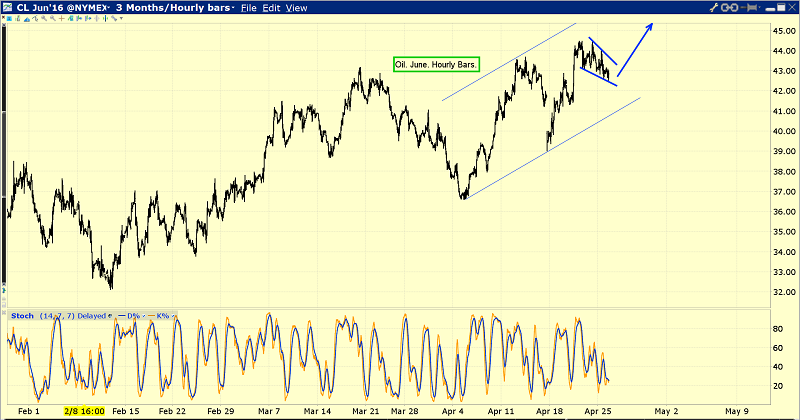The width and height of the screenshot is (800, 420).
Task: Click the Delayed data status icon
Action: [110, 316]
